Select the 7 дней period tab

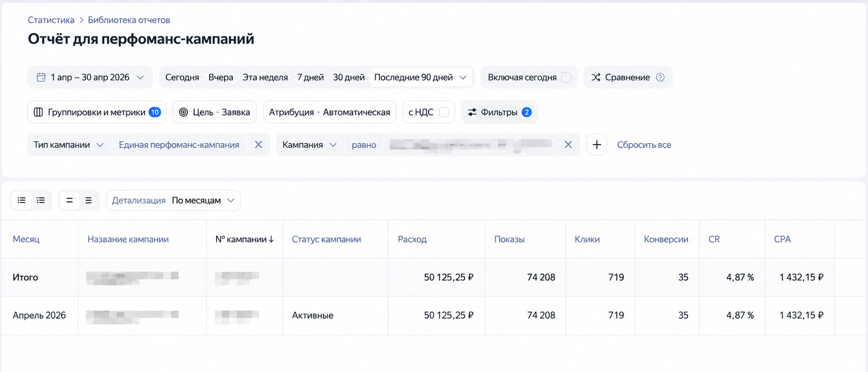tap(310, 77)
